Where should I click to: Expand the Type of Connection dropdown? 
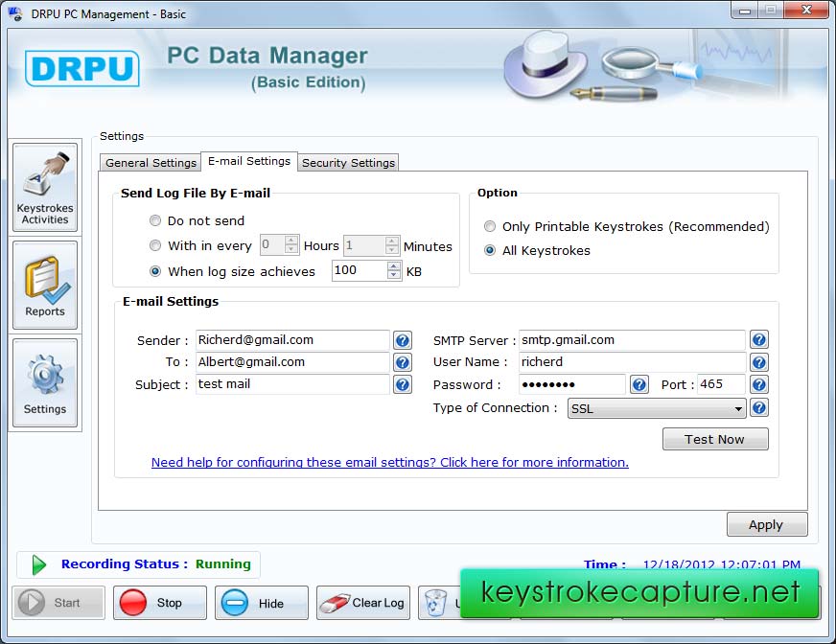coord(738,409)
